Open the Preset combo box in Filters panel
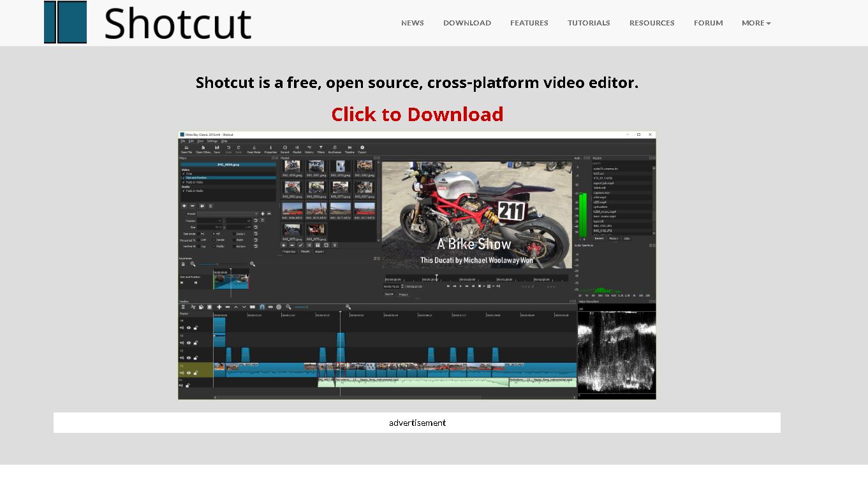868x480 pixels. tap(228, 214)
